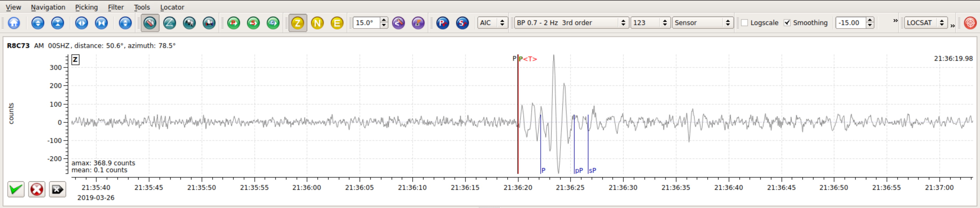Image resolution: width=980 pixels, height=208 pixels.
Task: Open the Filter menu
Action: 116,7
